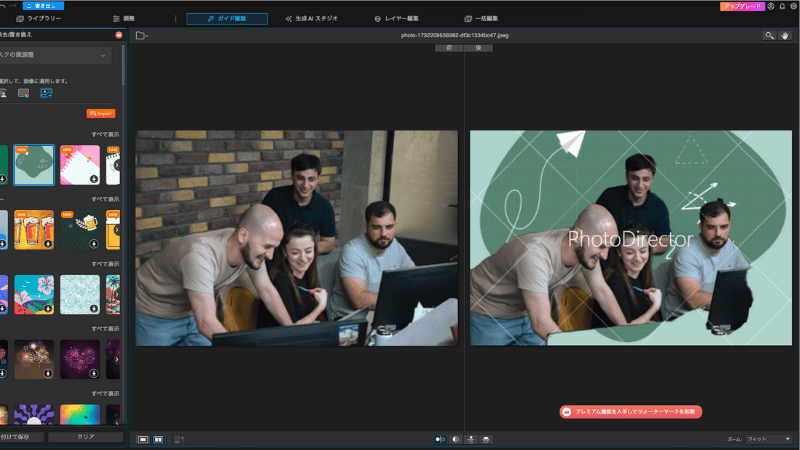Viewport: 800px width, 450px height.
Task: Click the blue export button at top left
Action: pos(43,6)
